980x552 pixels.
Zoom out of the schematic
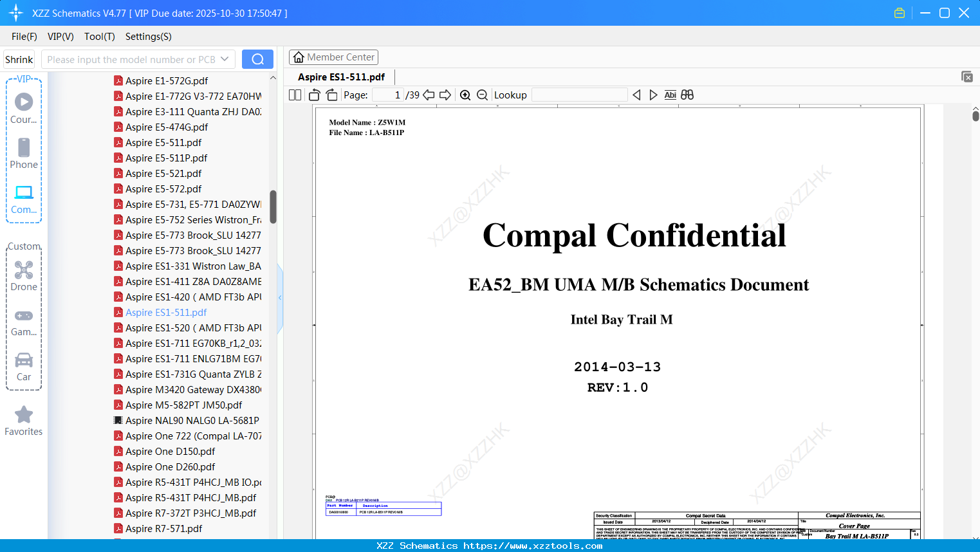[x=483, y=95]
